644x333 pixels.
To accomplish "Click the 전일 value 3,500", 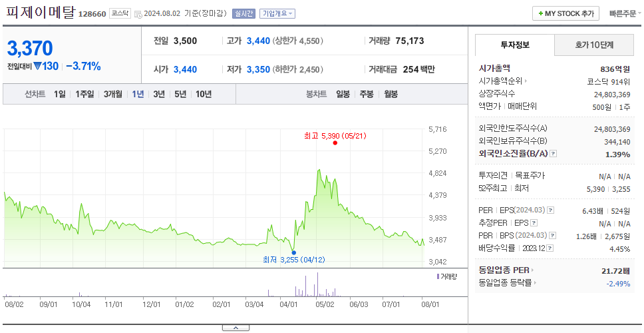I will (x=185, y=41).
